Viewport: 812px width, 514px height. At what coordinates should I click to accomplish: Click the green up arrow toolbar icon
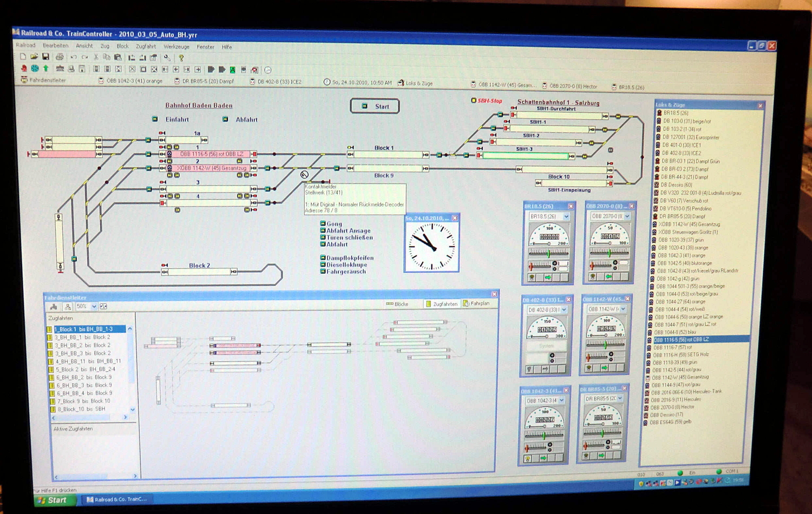[46, 68]
